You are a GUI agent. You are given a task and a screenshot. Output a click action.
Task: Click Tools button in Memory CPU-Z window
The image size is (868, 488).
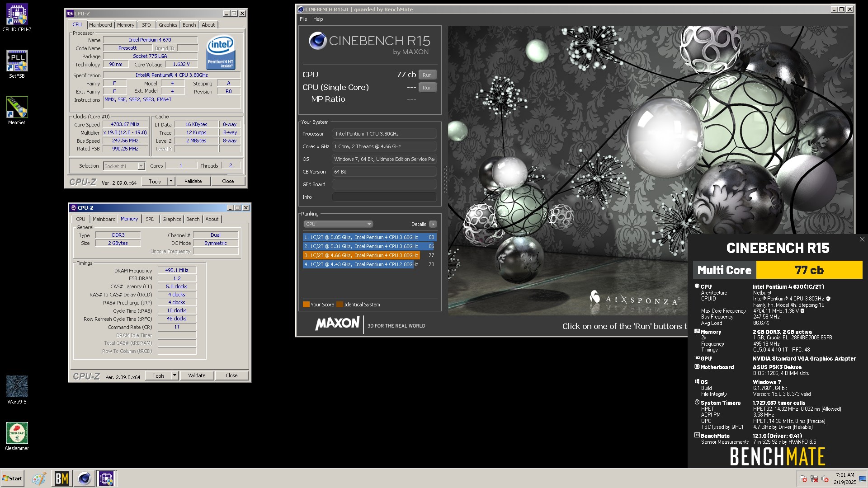click(158, 375)
